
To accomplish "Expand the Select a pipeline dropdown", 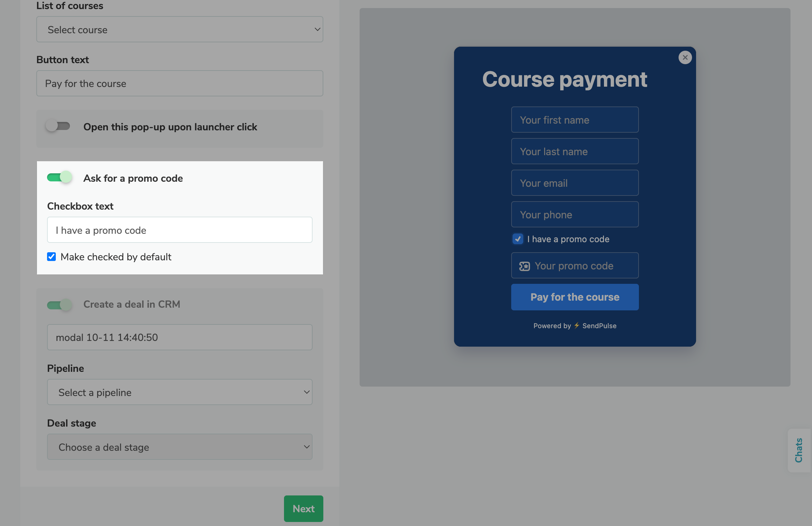I will tap(179, 392).
